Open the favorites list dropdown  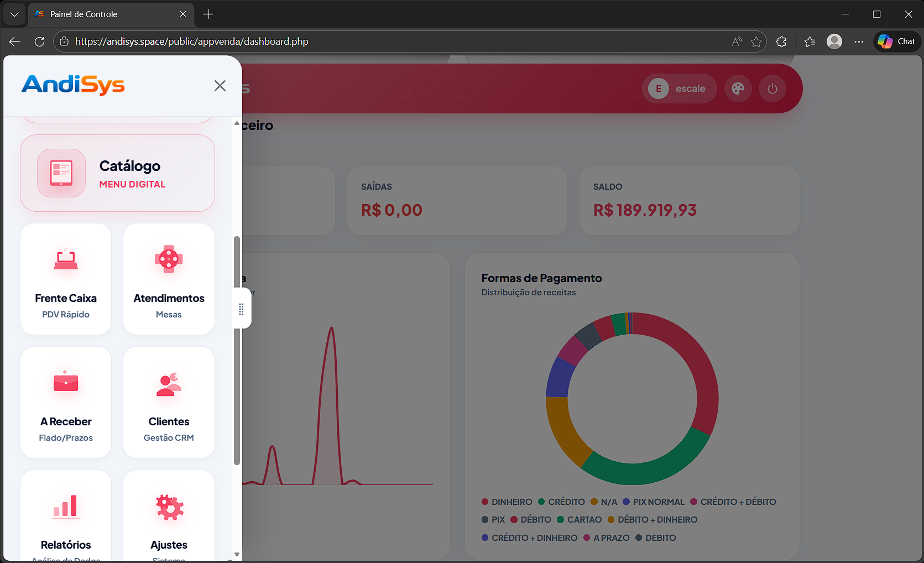(810, 41)
